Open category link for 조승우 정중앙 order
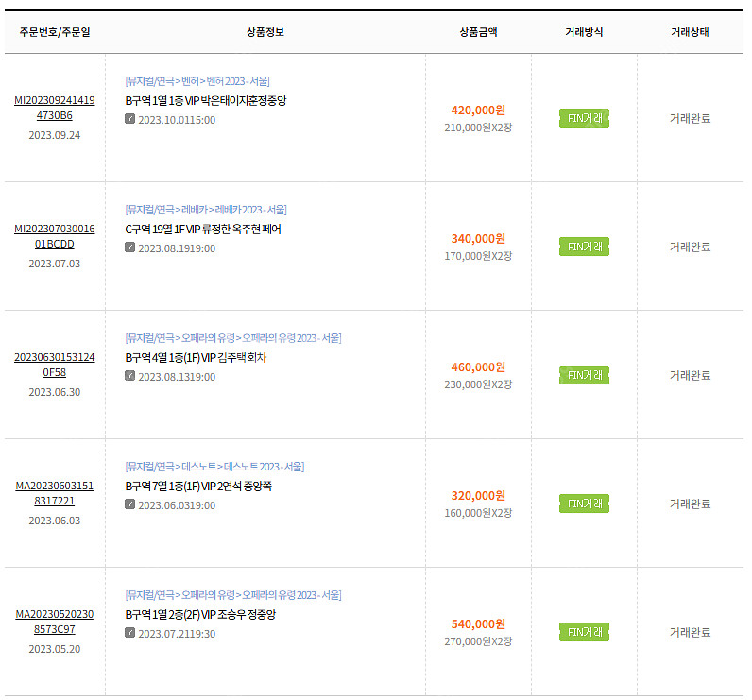 [x=233, y=595]
